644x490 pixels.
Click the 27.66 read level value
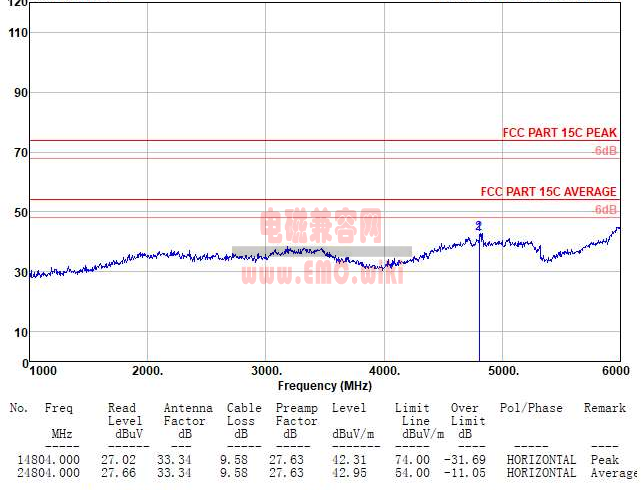point(121,472)
